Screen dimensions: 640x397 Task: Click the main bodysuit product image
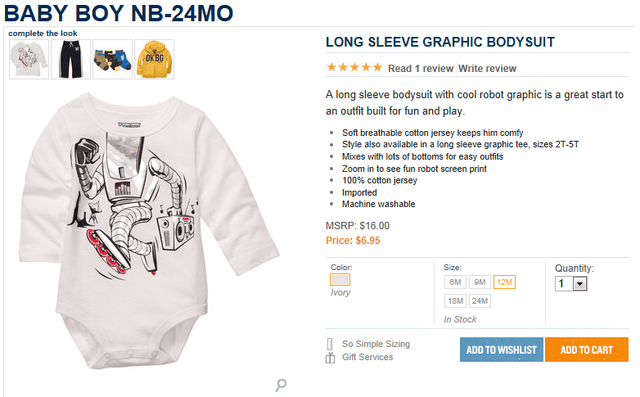pos(149,231)
